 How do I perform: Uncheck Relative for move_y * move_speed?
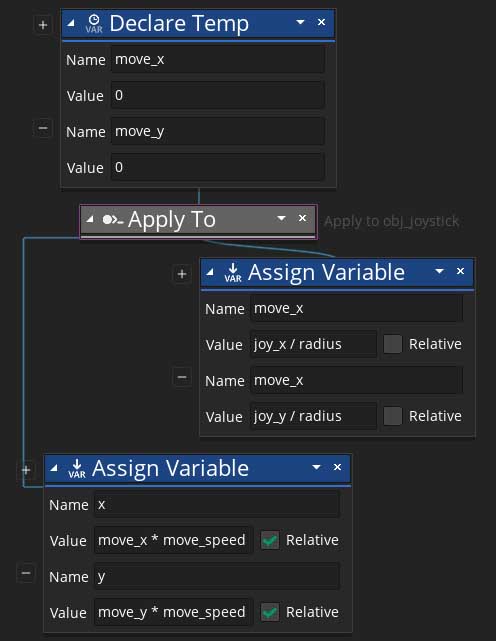tap(270, 612)
